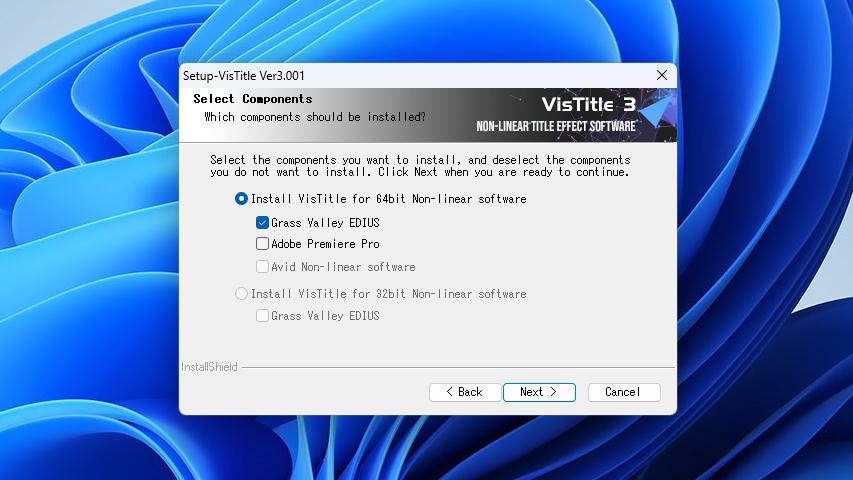Screen dimensions: 853x480
Task: Click the component selection instruction paragraph
Action: (x=420, y=166)
